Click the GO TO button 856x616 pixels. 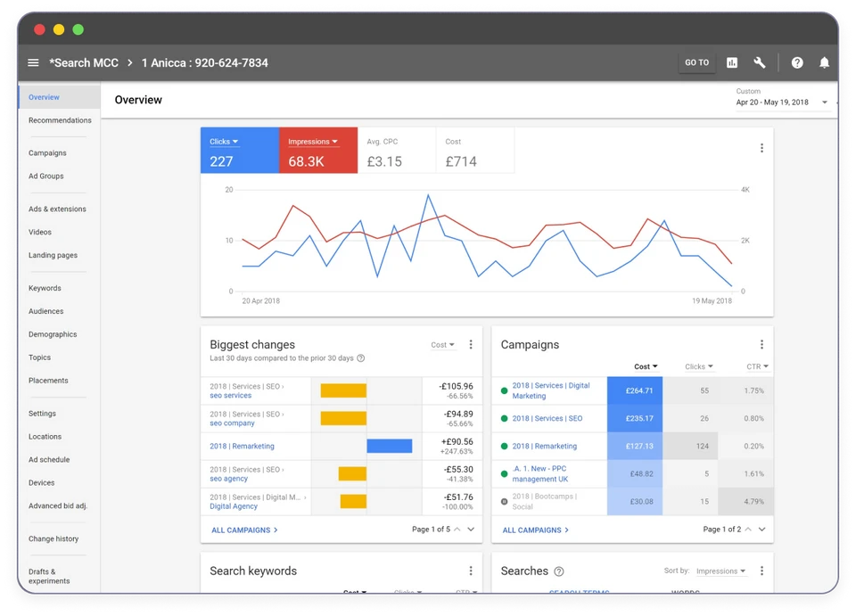pyautogui.click(x=696, y=62)
